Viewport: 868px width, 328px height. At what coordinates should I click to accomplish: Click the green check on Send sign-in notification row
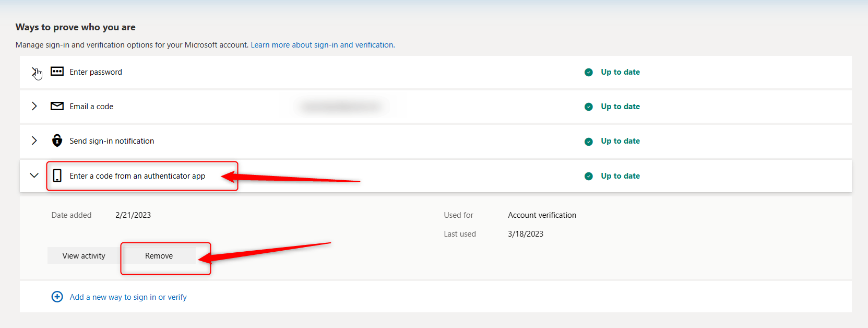pos(589,142)
